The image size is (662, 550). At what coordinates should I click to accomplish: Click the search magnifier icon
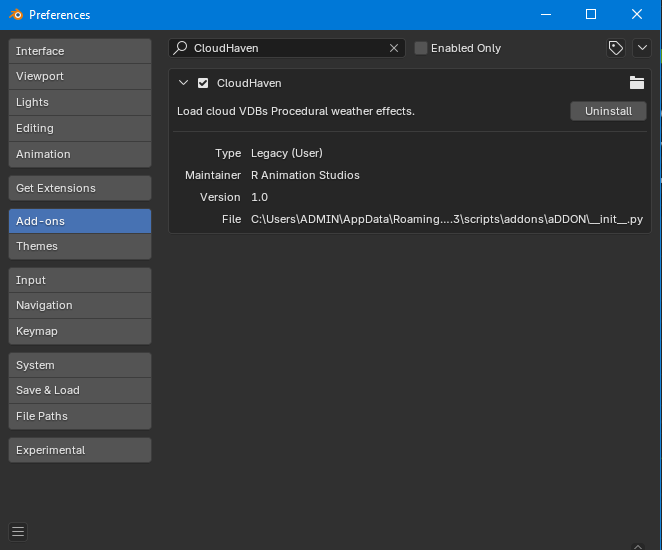coord(181,48)
